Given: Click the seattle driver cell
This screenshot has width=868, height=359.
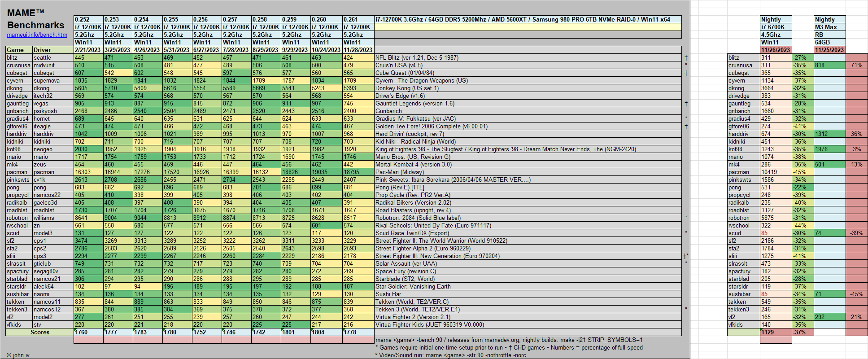Looking at the screenshot, I should tap(53, 57).
